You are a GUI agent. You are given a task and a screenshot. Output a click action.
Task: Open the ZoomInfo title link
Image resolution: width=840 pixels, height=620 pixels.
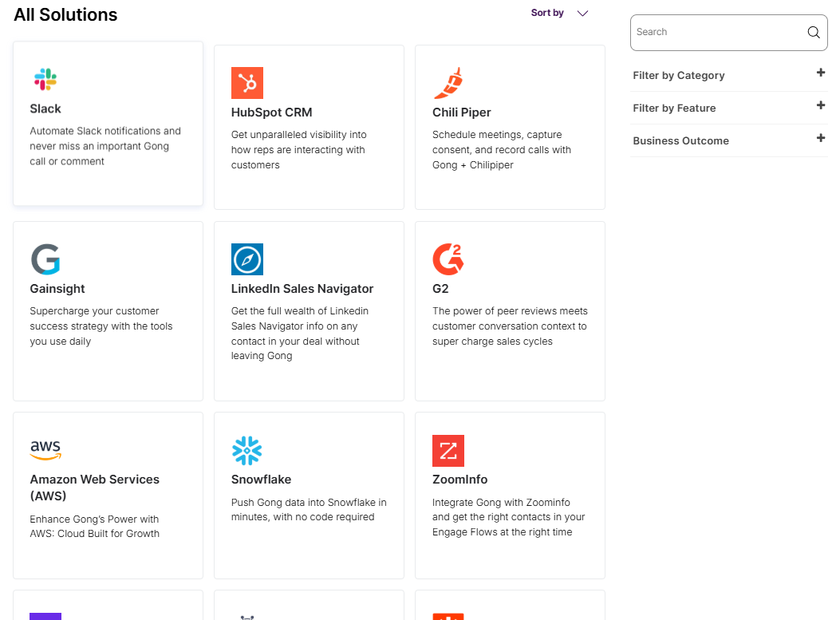click(x=460, y=480)
